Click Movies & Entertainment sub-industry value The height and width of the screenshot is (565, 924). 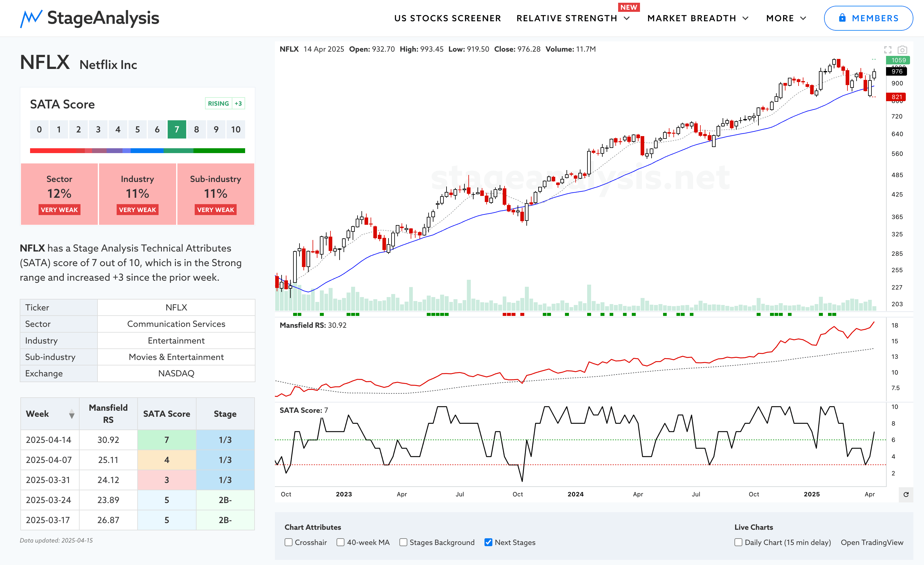[176, 357]
